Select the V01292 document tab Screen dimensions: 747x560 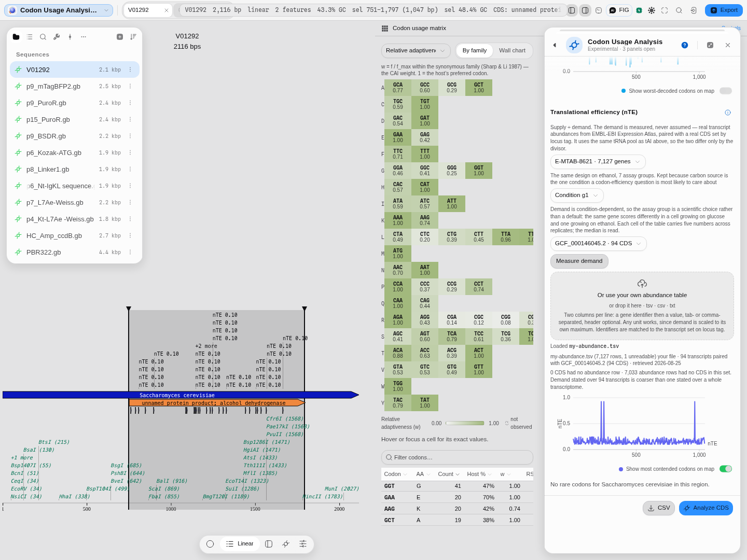click(148, 10)
